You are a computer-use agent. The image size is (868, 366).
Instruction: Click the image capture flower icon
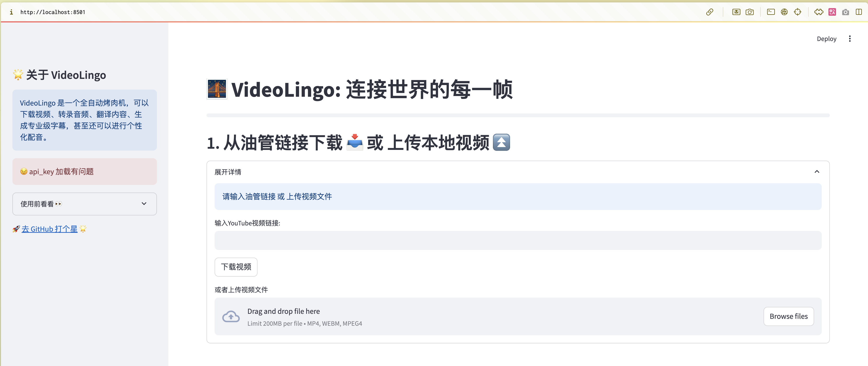736,12
